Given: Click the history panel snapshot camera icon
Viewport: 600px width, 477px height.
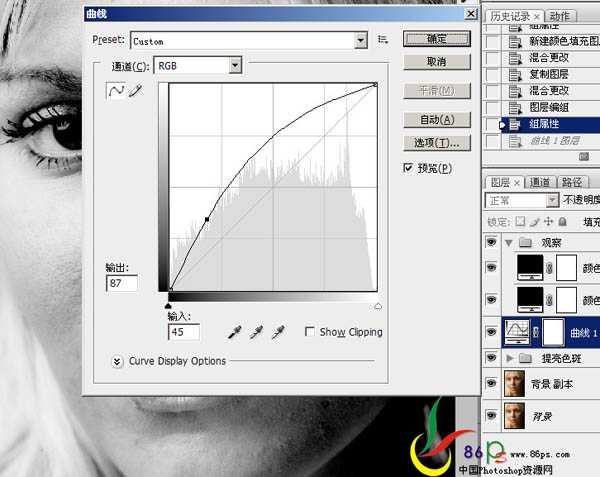Looking at the screenshot, I should pyautogui.click(x=584, y=156).
